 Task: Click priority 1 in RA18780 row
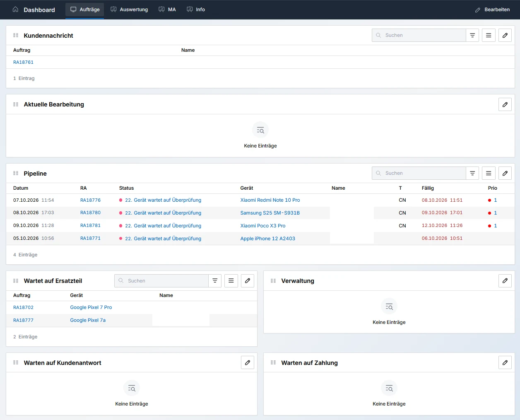[495, 213]
